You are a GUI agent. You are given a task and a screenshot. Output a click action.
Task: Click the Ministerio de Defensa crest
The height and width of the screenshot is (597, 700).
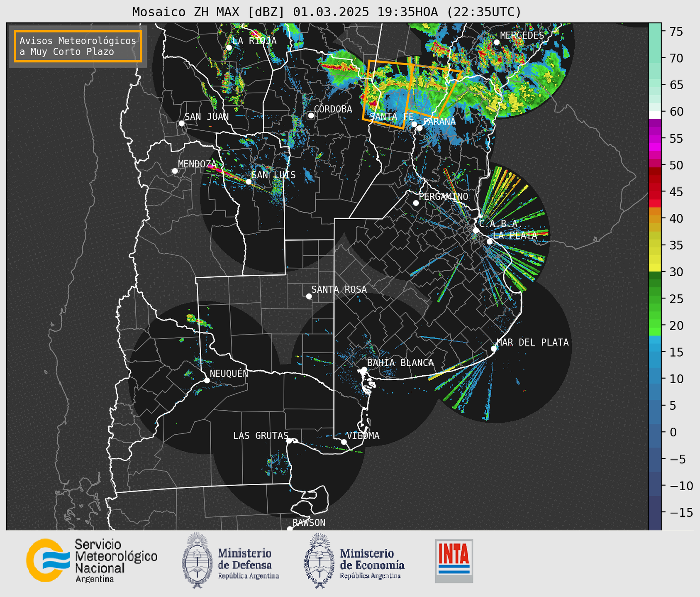click(197, 560)
